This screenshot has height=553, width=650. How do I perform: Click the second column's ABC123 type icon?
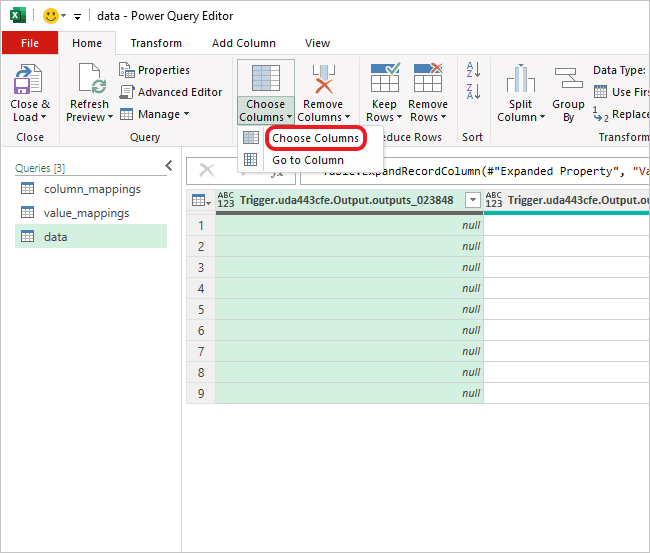494,200
